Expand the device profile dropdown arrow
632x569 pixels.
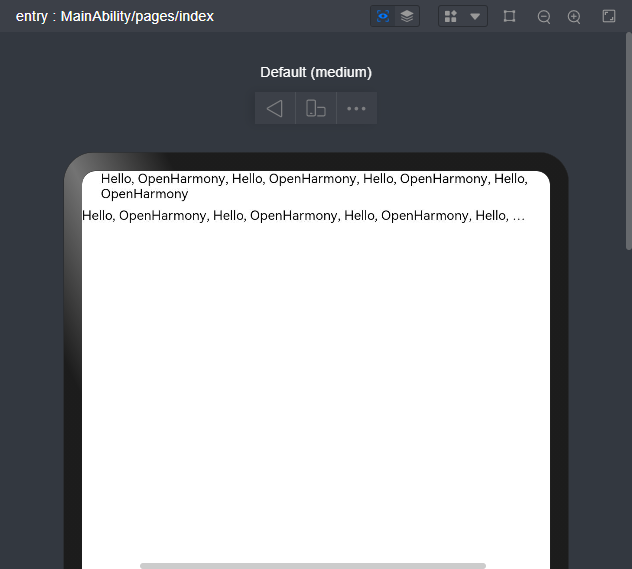pos(475,17)
